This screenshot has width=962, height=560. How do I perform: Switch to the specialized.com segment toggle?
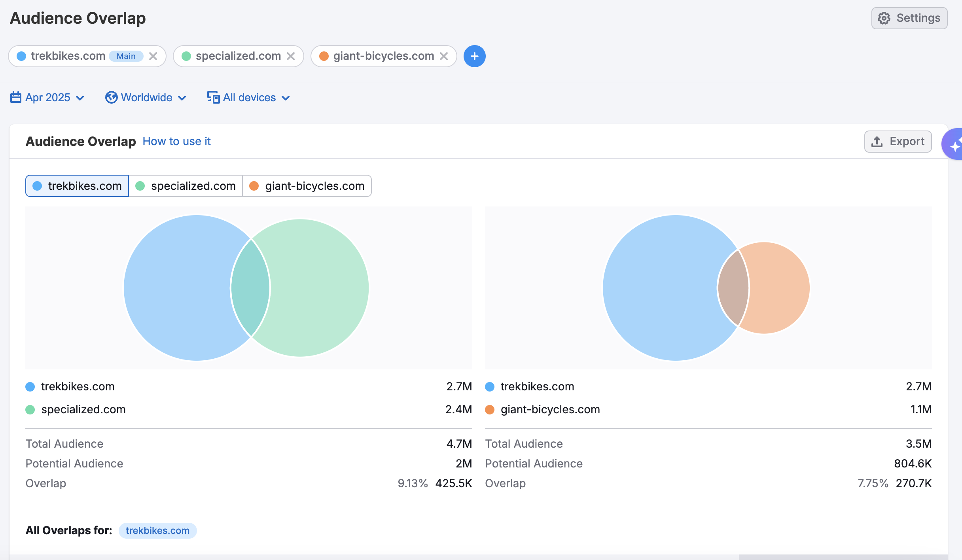click(x=186, y=186)
